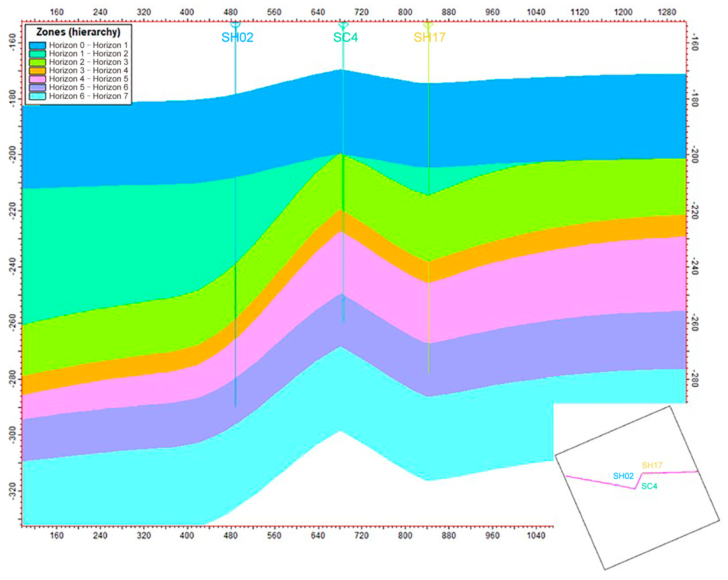728x580 pixels.
Task: Click the Horizon 3 - Horizon 4 legend text
Action: [x=88, y=71]
